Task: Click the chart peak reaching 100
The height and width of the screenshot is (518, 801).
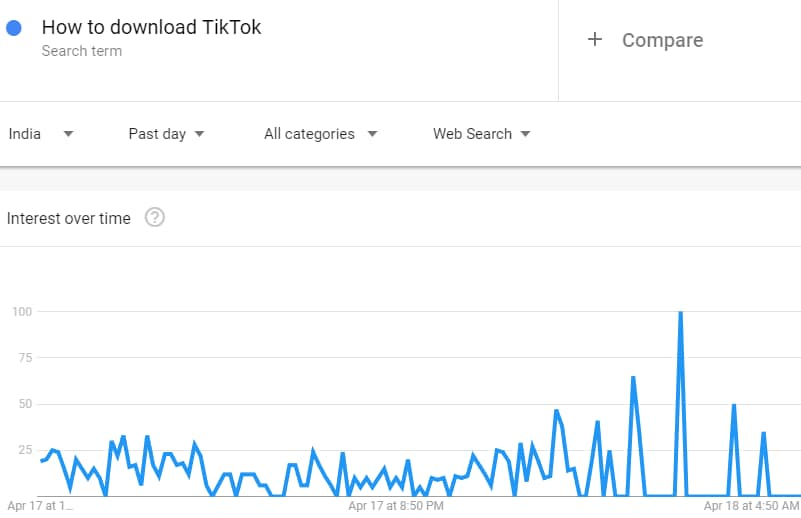Action: tap(680, 312)
